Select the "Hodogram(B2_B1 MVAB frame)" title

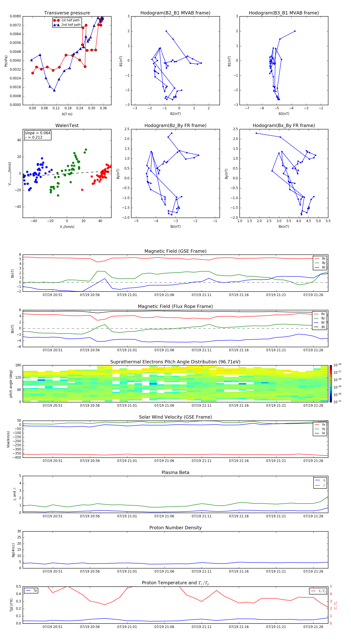175,13
